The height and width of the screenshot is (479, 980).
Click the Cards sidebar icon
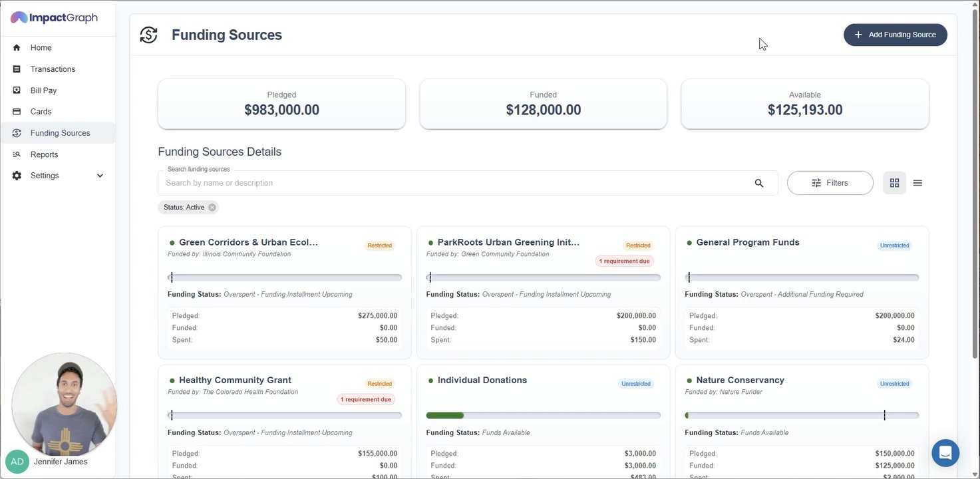pos(17,112)
